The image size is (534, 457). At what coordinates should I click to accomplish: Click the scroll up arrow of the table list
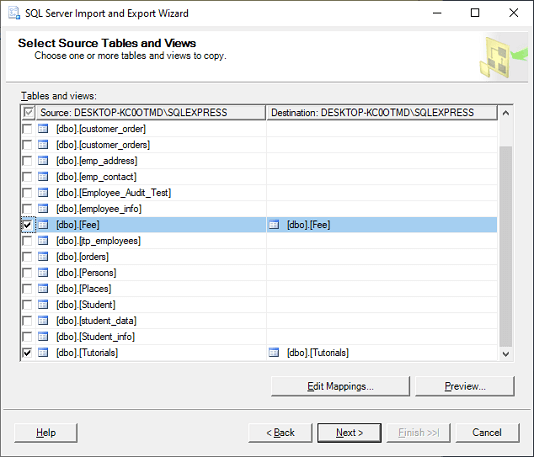tap(506, 113)
